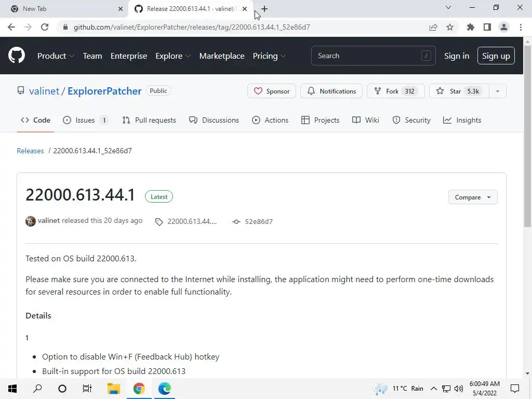This screenshot has height=399, width=532.
Task: Open Star lists dropdown arrow
Action: click(x=497, y=91)
